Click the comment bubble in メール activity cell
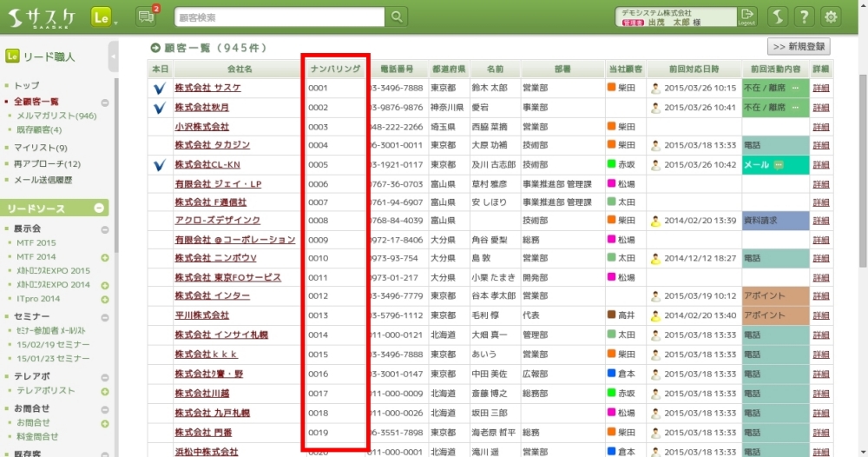The height and width of the screenshot is (457, 868). (779, 164)
